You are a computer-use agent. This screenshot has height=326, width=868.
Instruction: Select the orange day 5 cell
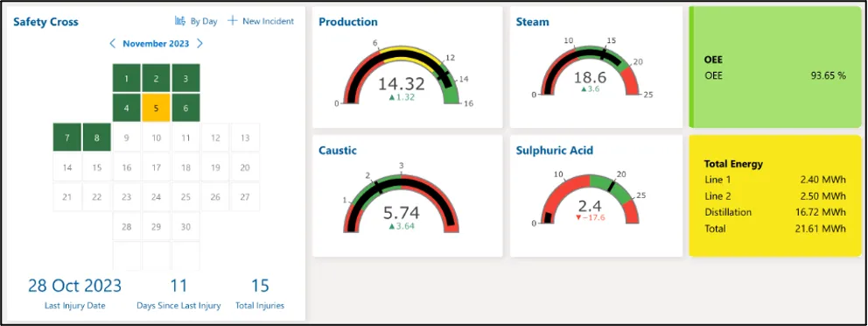point(156,108)
